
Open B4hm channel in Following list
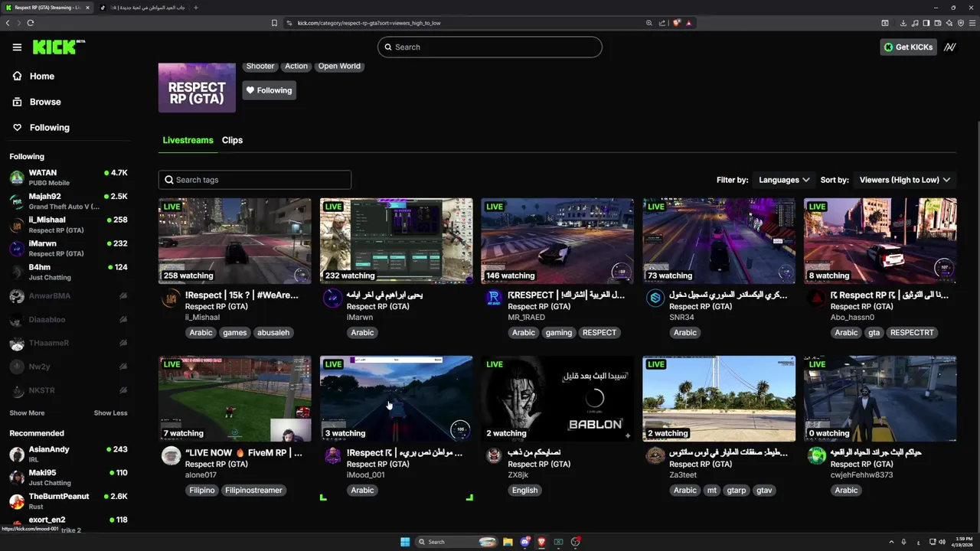click(x=67, y=272)
